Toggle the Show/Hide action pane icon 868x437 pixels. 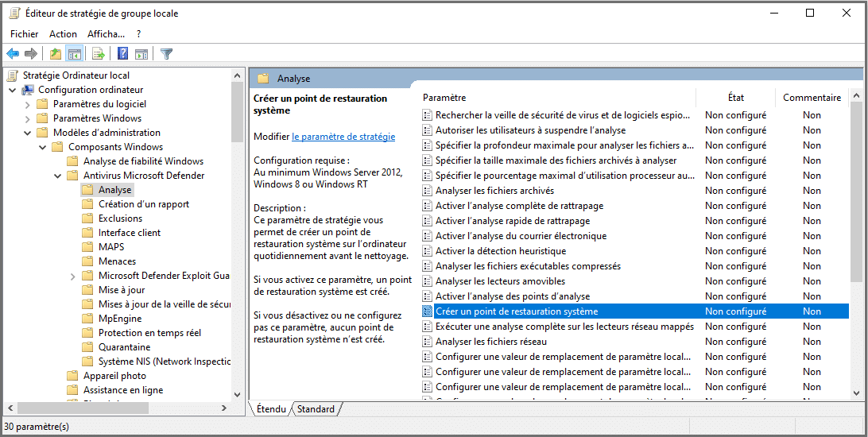tap(141, 54)
